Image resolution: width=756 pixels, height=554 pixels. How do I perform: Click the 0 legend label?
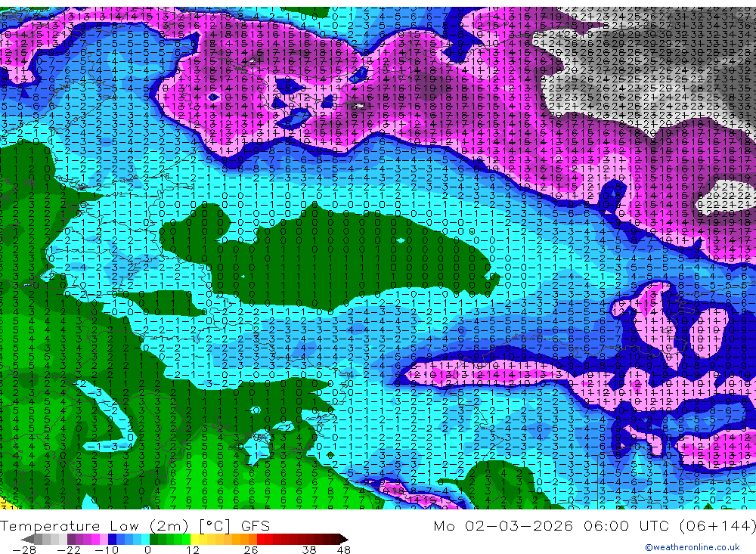(x=148, y=549)
